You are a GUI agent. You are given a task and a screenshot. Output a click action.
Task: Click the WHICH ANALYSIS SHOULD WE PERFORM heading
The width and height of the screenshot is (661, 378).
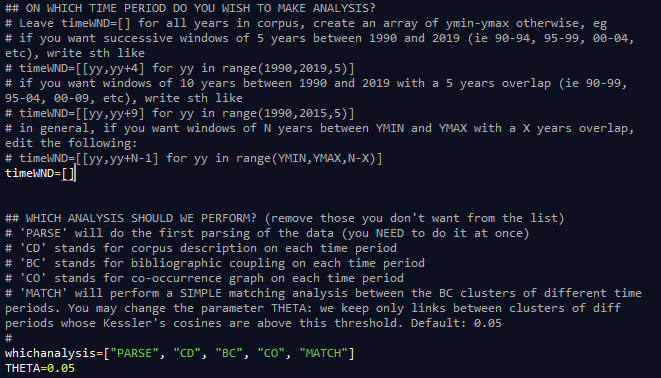click(x=285, y=218)
